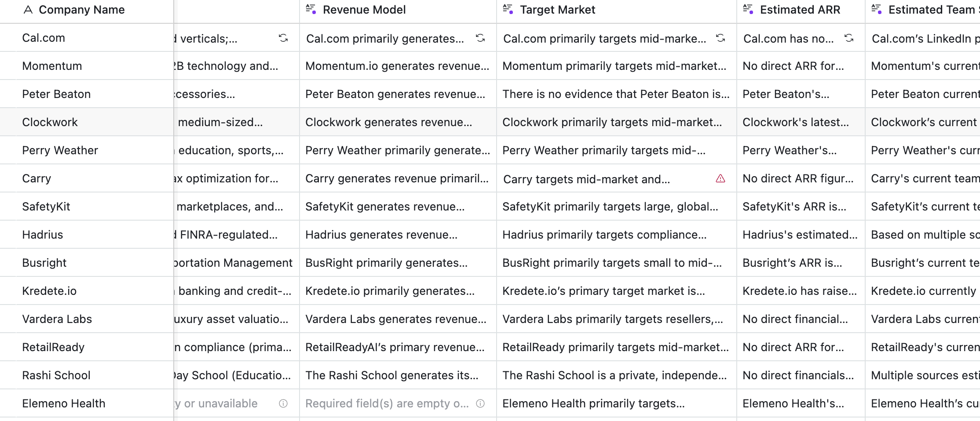Select the Kredete.io company name cell
The width and height of the screenshot is (980, 421).
[87, 291]
